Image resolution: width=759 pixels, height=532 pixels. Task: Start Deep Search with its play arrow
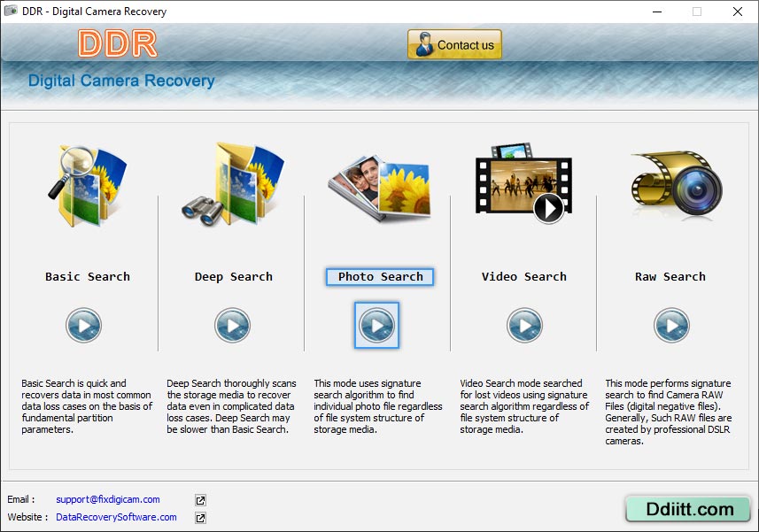click(x=232, y=325)
